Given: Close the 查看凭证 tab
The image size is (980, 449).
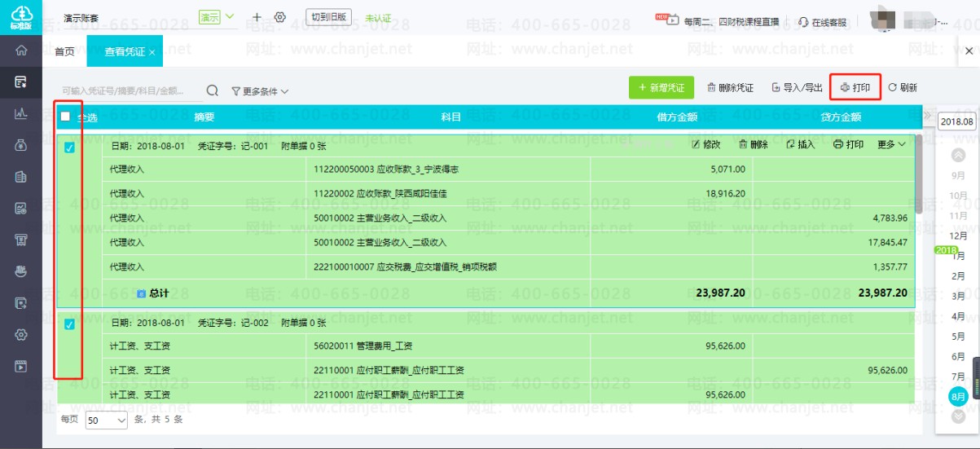Looking at the screenshot, I should pos(152,52).
